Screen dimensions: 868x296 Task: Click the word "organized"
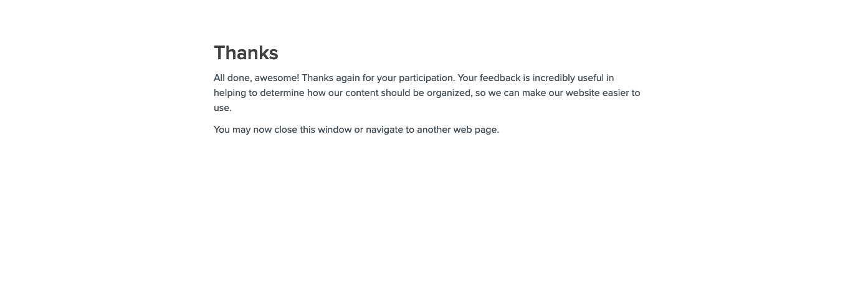[449, 93]
